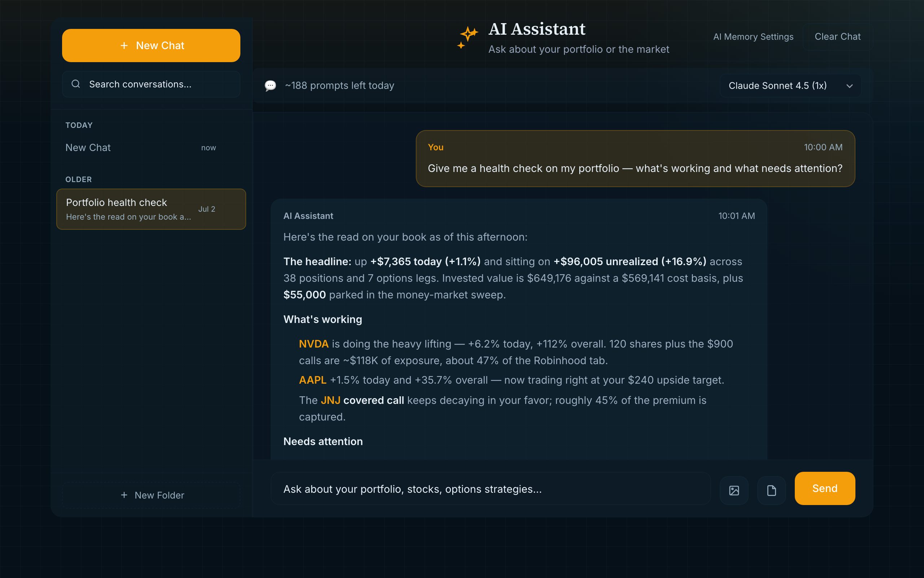Click the +$7,365 today figure
This screenshot has width=924, height=578.
425,262
